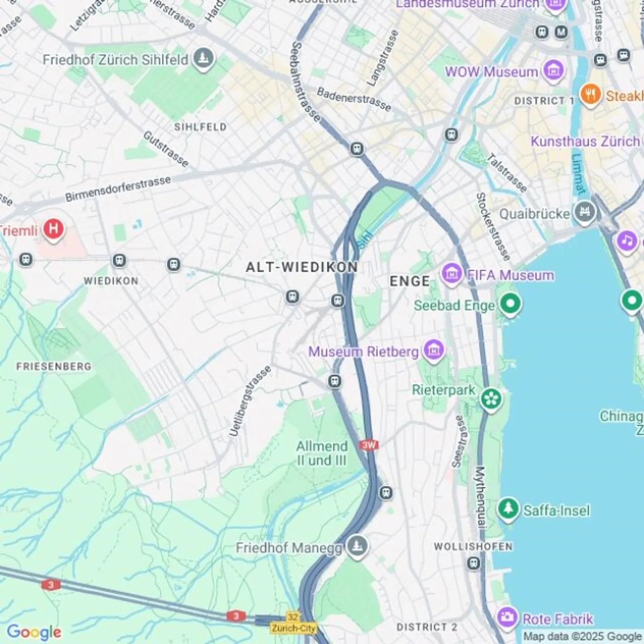Open the Rote Fabrik camera marker
Screen dimensions: 644x644
[x=507, y=618]
